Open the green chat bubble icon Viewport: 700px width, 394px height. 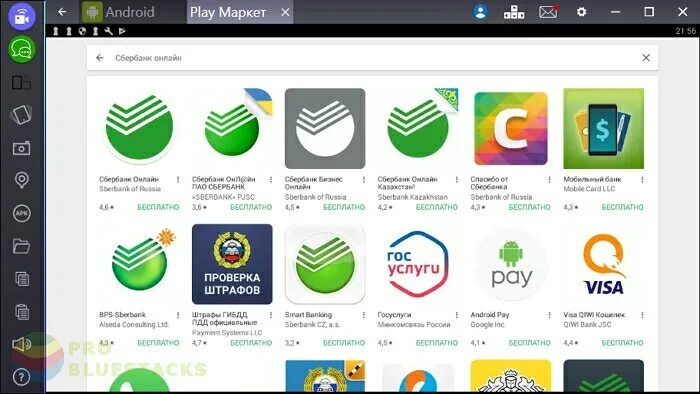pyautogui.click(x=21, y=50)
